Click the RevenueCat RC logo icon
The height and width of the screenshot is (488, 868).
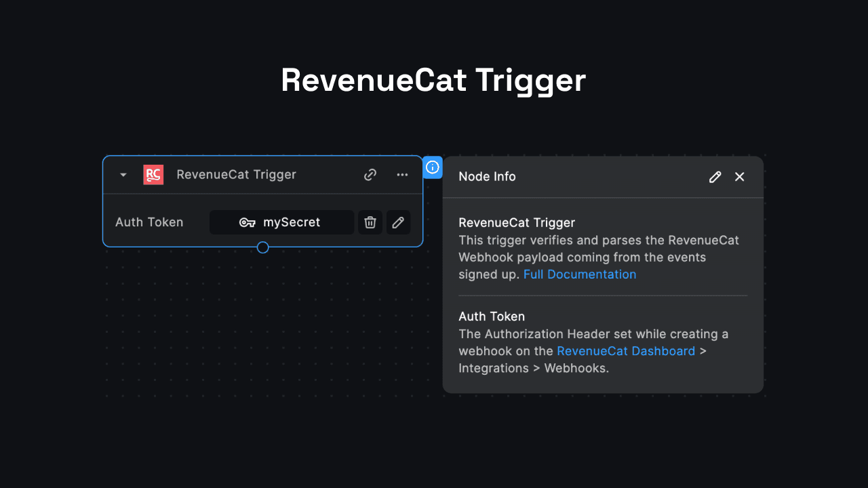153,175
